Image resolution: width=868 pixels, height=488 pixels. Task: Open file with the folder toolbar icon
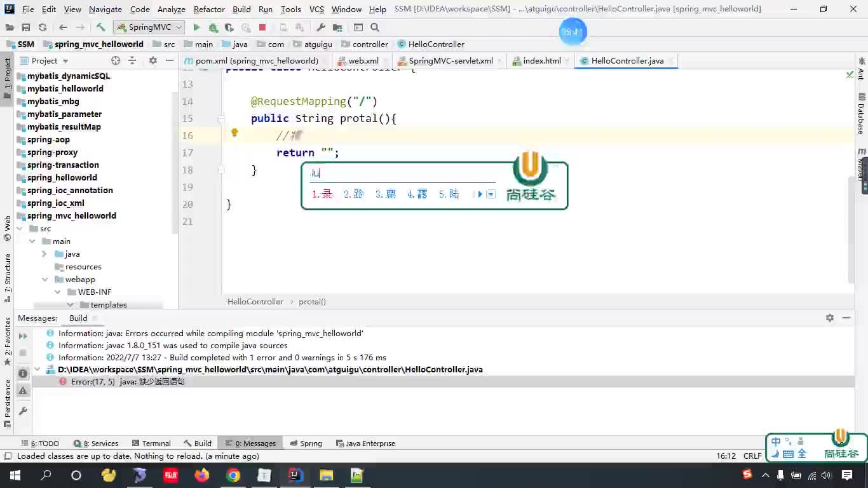tap(10, 27)
